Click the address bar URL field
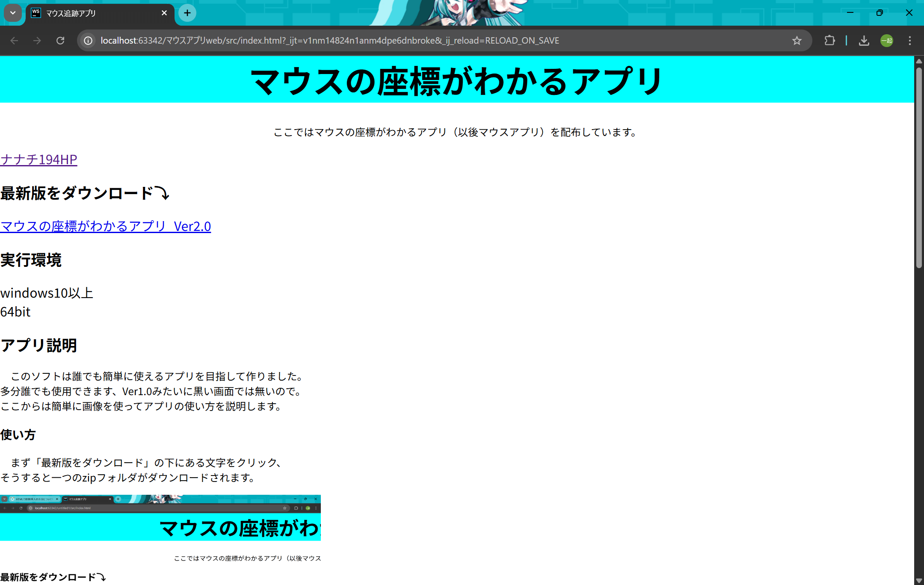924x585 pixels. 329,41
